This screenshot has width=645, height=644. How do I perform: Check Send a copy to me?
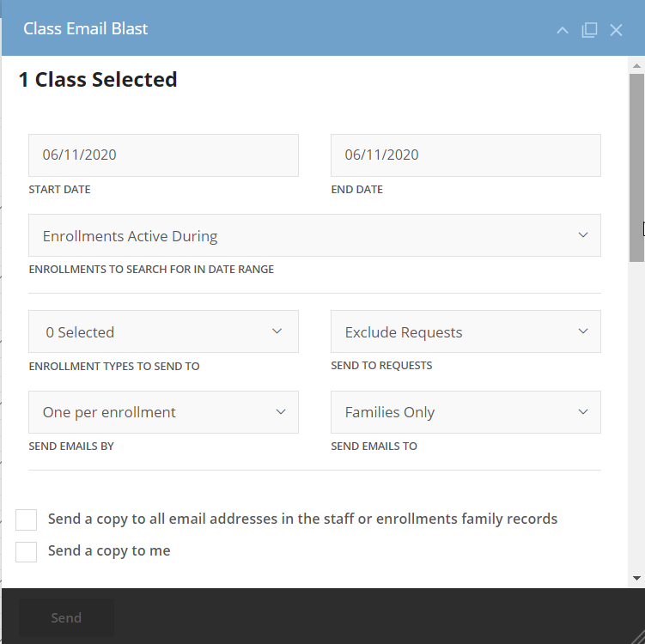pyautogui.click(x=27, y=551)
